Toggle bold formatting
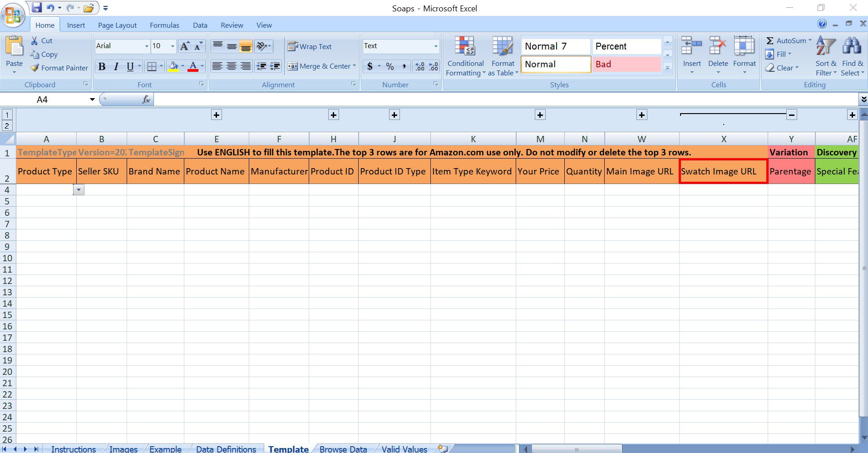 click(102, 66)
